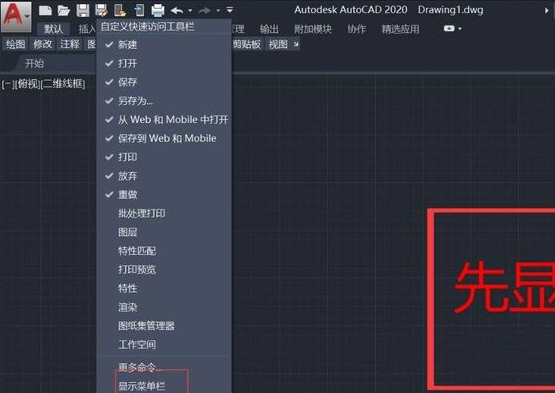Click the 视图 panel button
The image size is (555, 393).
278,44
